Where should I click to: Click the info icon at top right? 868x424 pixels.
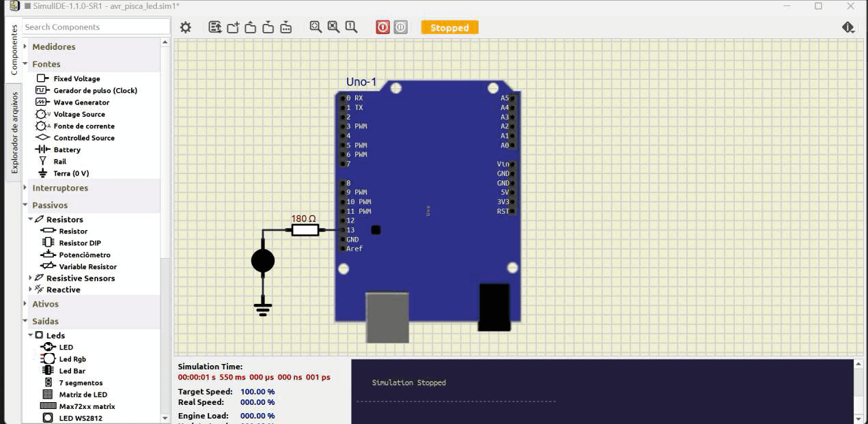pyautogui.click(x=848, y=27)
